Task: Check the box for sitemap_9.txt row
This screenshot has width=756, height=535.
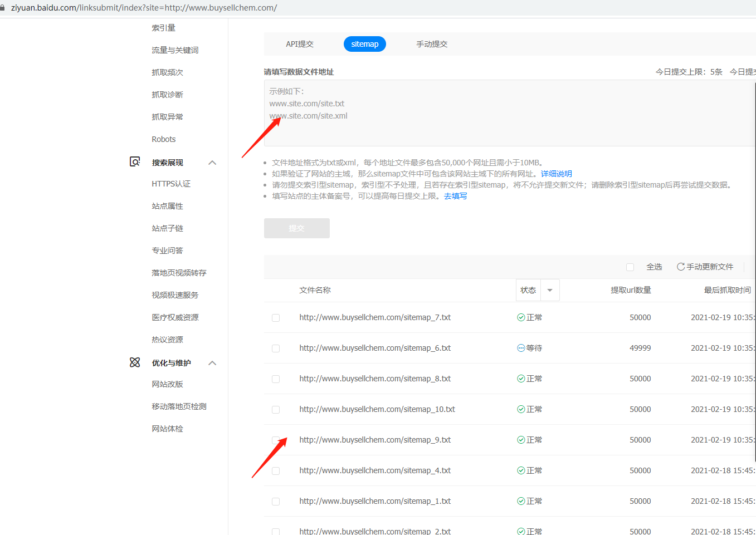Action: tap(276, 440)
